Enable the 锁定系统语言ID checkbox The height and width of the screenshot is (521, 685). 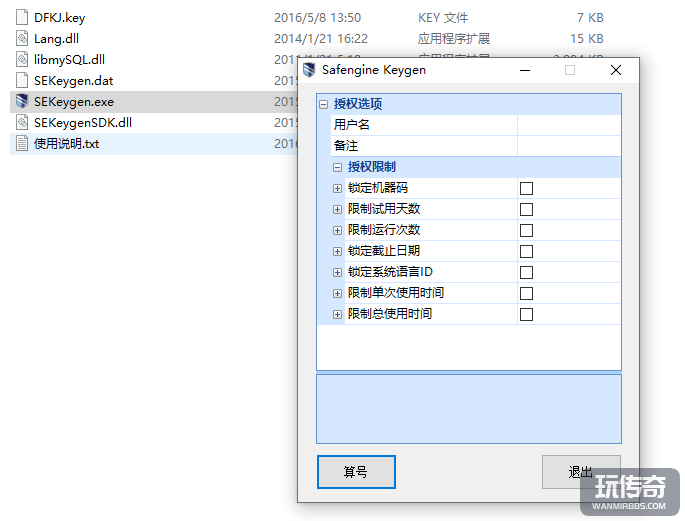click(x=526, y=273)
